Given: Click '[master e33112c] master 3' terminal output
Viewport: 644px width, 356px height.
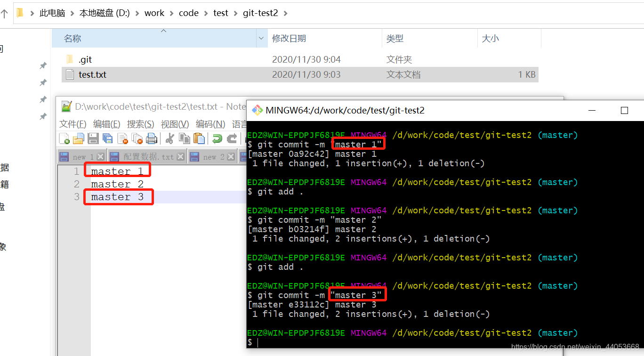Looking at the screenshot, I should (x=312, y=305).
